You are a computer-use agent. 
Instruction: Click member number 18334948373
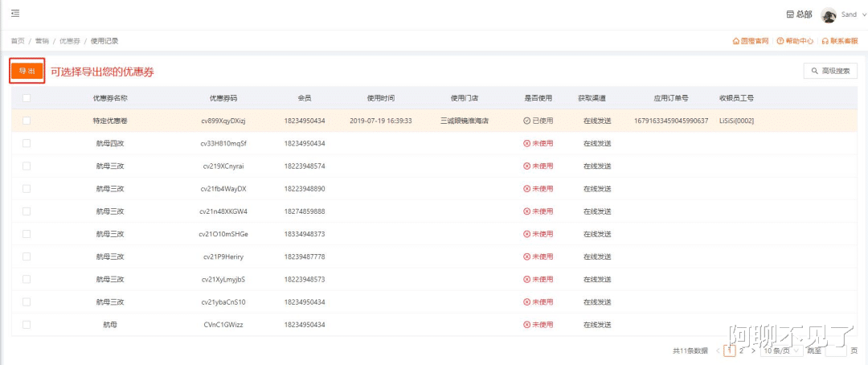click(x=305, y=234)
